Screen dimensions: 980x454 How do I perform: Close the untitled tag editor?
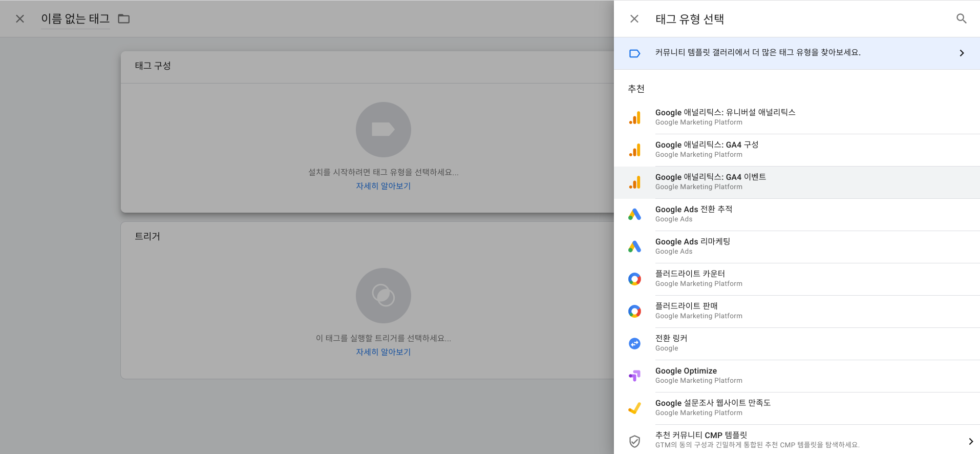point(20,19)
